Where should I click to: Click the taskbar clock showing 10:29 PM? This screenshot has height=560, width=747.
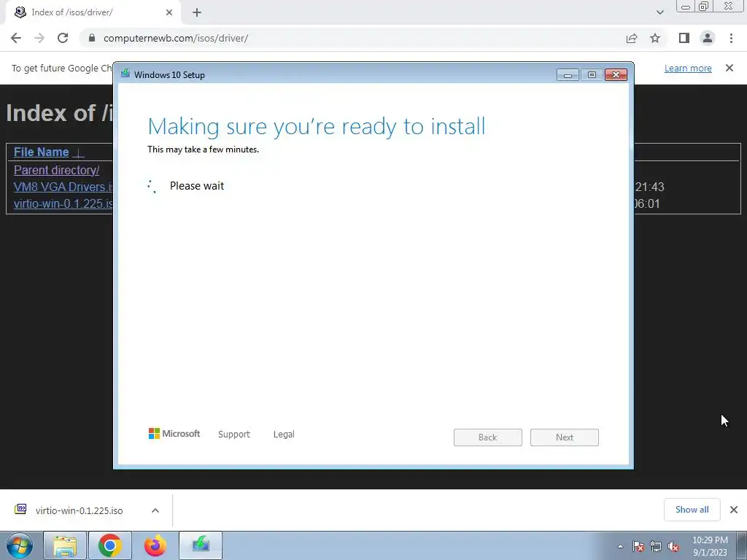tap(710, 546)
